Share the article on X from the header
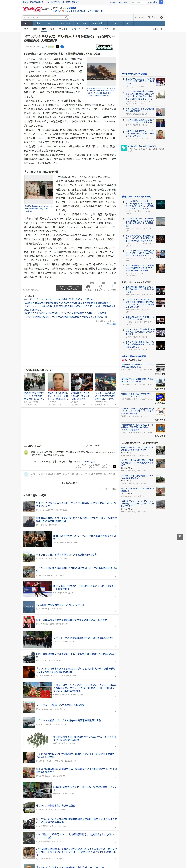 point(57,47)
